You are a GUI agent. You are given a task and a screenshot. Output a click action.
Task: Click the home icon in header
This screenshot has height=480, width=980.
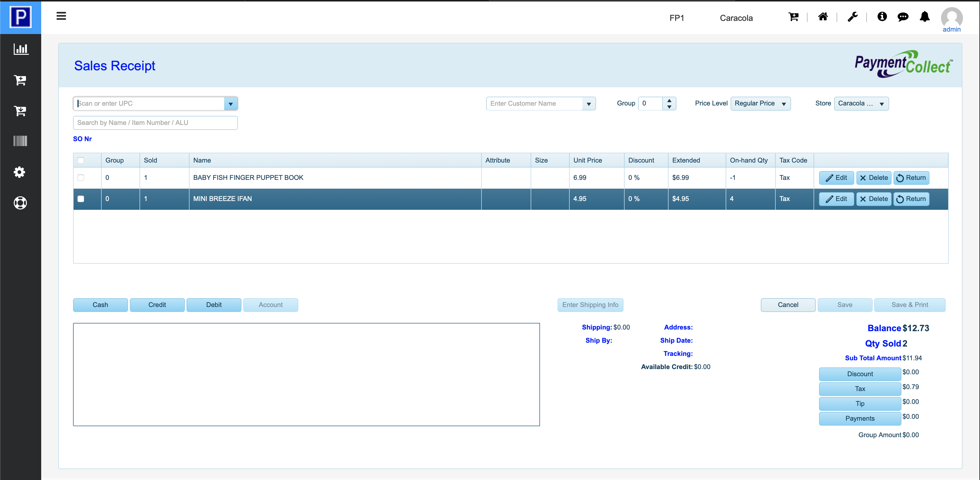(x=823, y=17)
